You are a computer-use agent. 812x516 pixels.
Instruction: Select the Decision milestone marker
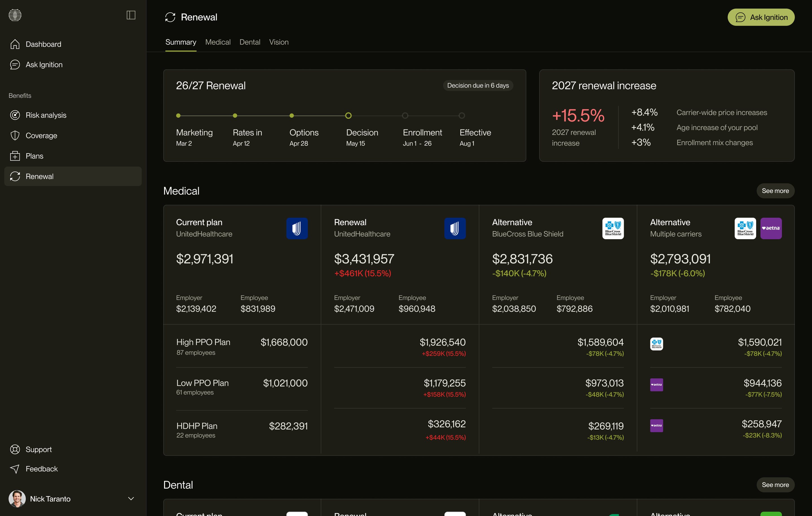[x=348, y=116]
